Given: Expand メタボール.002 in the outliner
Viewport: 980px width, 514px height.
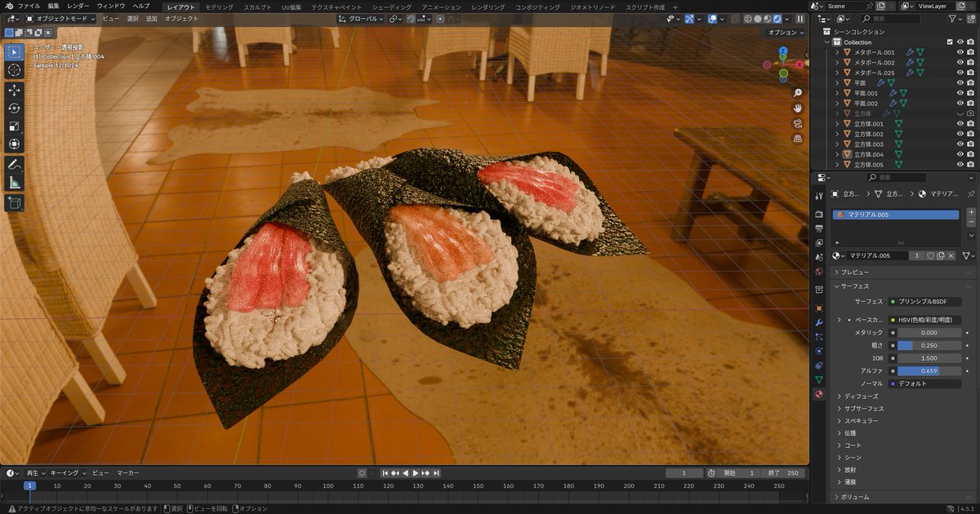Looking at the screenshot, I should 837,63.
